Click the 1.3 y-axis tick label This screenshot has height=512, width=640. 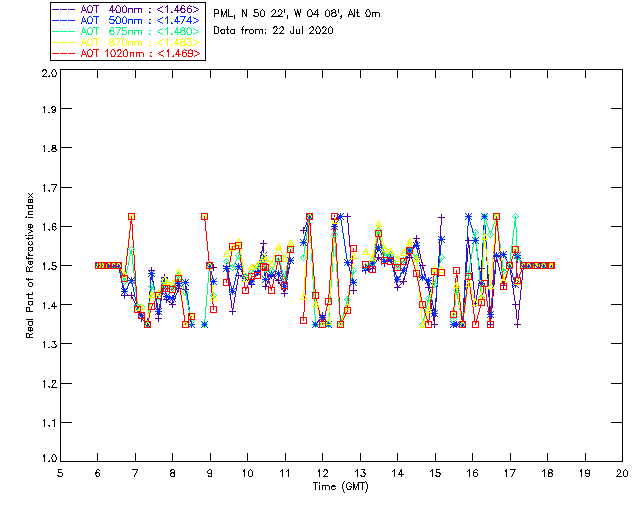point(49,344)
